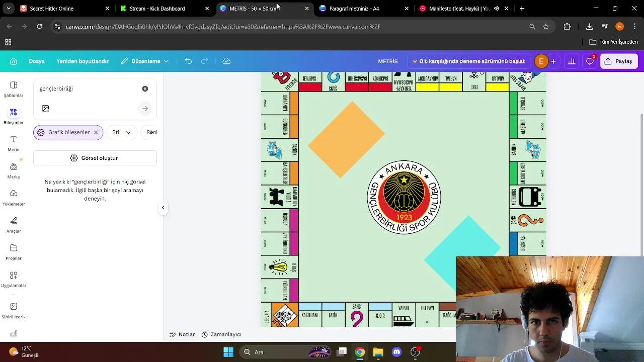Open comments icon with notification badge

coord(590,61)
